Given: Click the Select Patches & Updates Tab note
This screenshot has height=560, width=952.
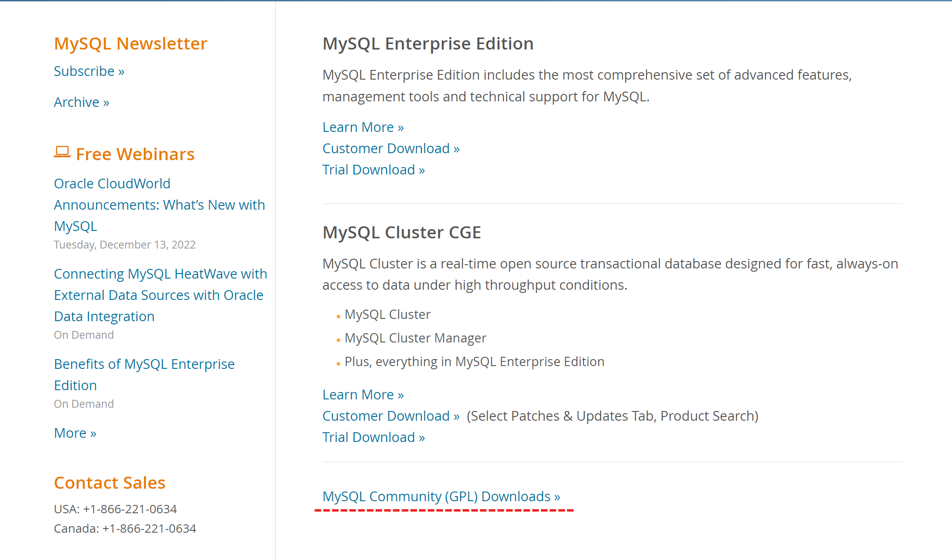Looking at the screenshot, I should (x=613, y=416).
